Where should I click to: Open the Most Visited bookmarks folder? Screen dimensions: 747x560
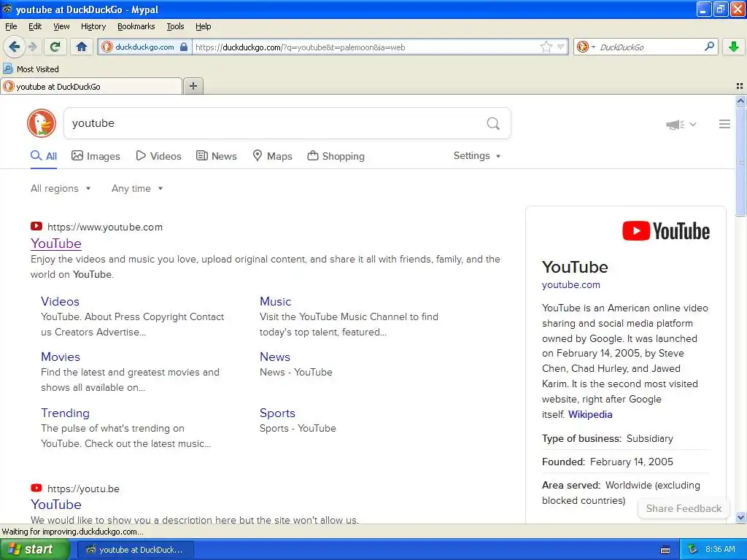31,69
